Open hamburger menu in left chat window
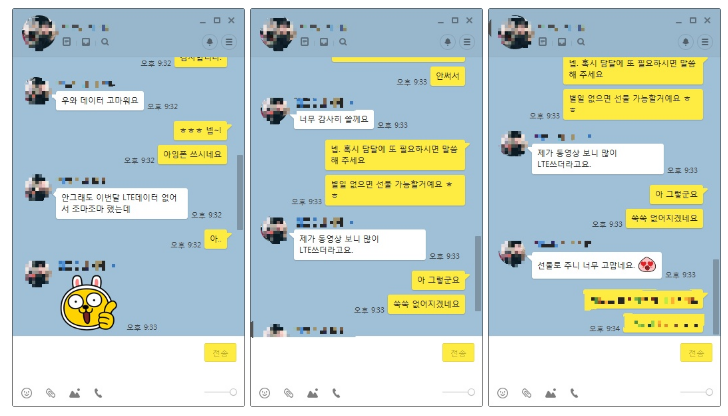Screen dimensions: 728x416 [x=229, y=42]
